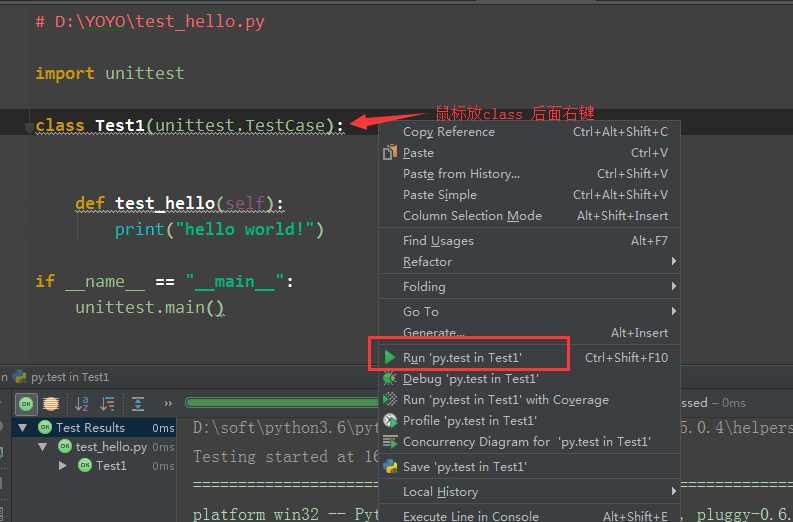The image size is (793, 522).
Task: Open Concurrency Diagram for 'py.test in Test1'
Action: (530, 442)
